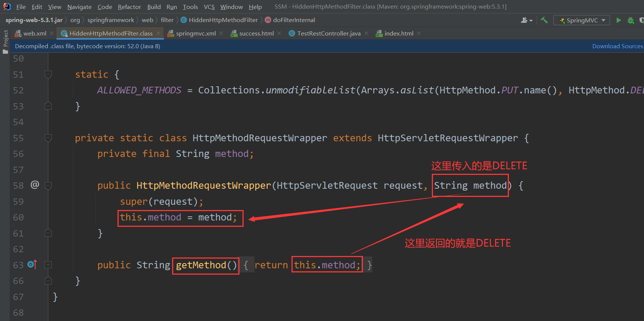Click line number 60 in gutter

click(x=18, y=217)
